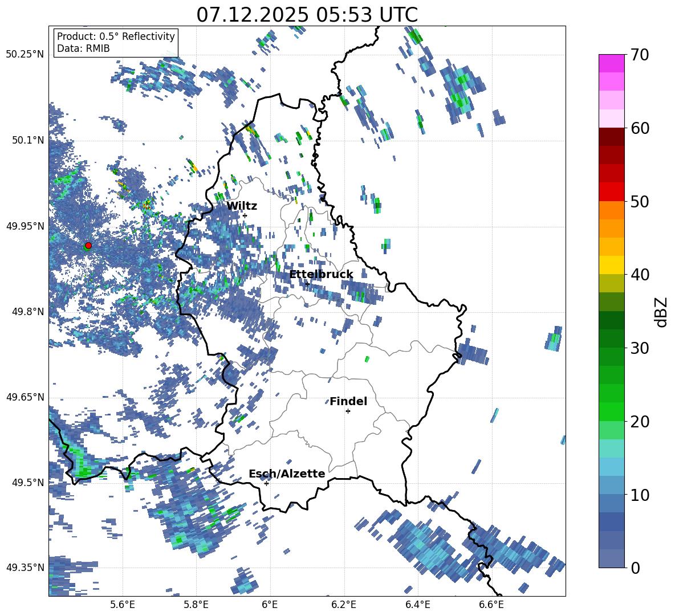675x616 pixels.
Task: Click the Findel city label
Action: click(348, 401)
